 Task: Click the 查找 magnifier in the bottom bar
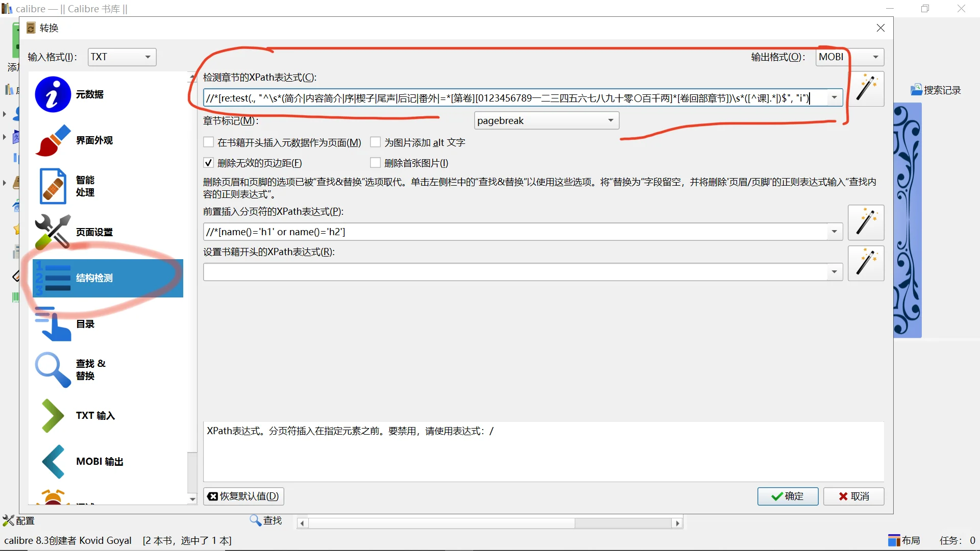click(x=255, y=520)
